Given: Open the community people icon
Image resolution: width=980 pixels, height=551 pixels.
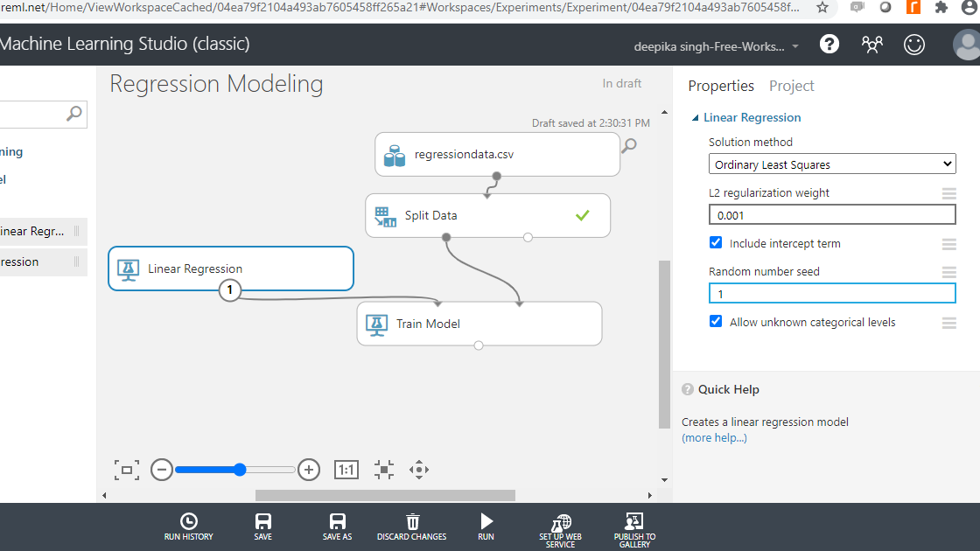Looking at the screenshot, I should point(871,45).
